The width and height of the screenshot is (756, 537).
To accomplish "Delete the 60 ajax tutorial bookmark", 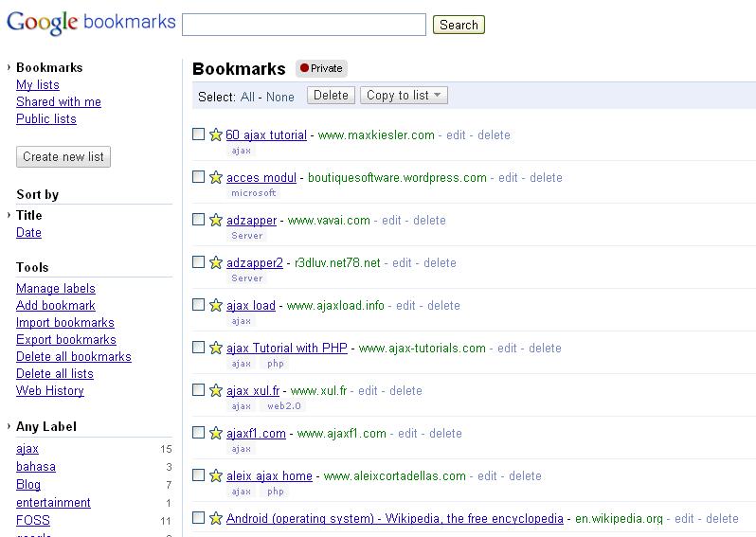I will pyautogui.click(x=494, y=135).
